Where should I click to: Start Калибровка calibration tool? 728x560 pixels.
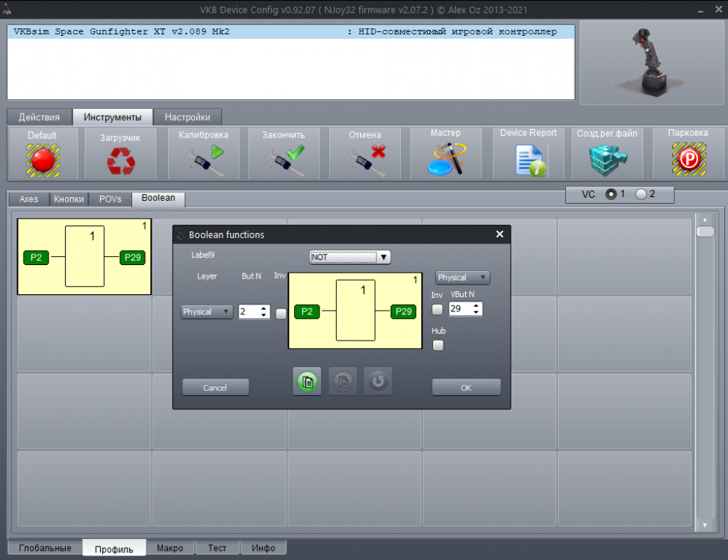click(x=203, y=161)
